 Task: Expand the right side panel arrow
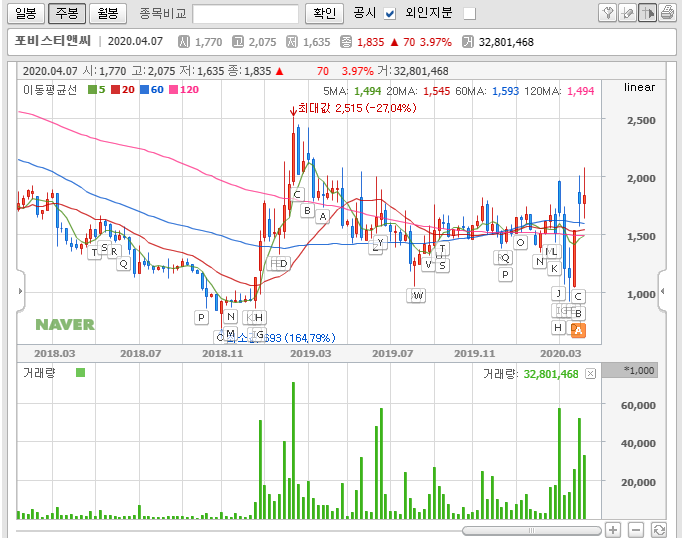pyautogui.click(x=663, y=291)
